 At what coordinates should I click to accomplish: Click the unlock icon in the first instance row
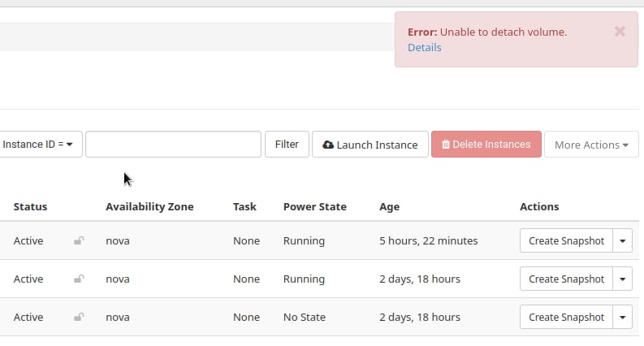[79, 240]
